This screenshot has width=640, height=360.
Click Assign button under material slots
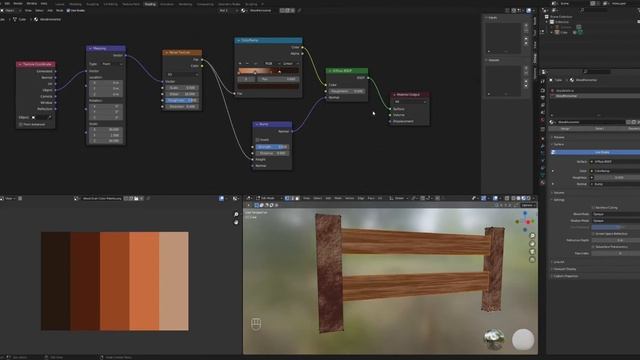(565, 129)
